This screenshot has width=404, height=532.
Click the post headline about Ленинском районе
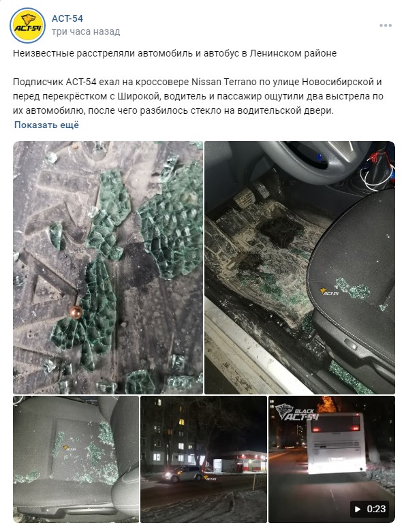pyautogui.click(x=174, y=53)
